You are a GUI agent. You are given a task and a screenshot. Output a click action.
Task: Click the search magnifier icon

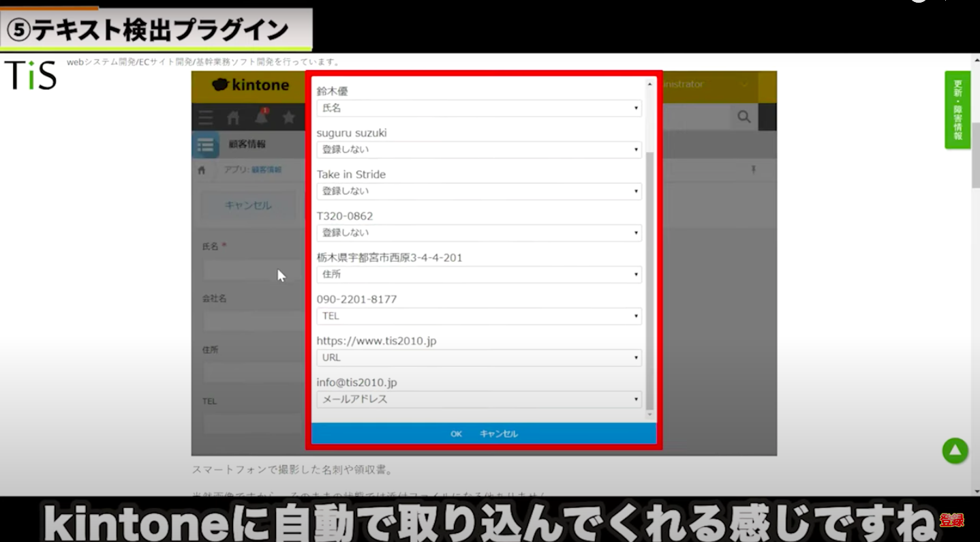pyautogui.click(x=744, y=117)
